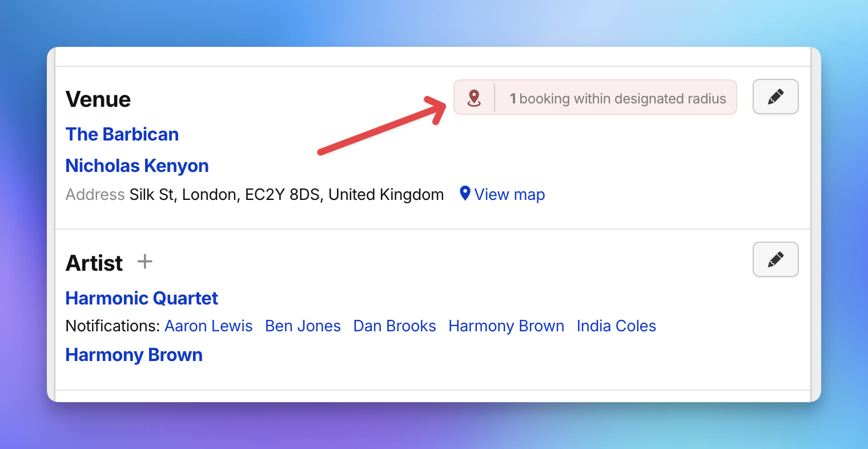Open the bold Harmony Brown link below Notifications

134,355
